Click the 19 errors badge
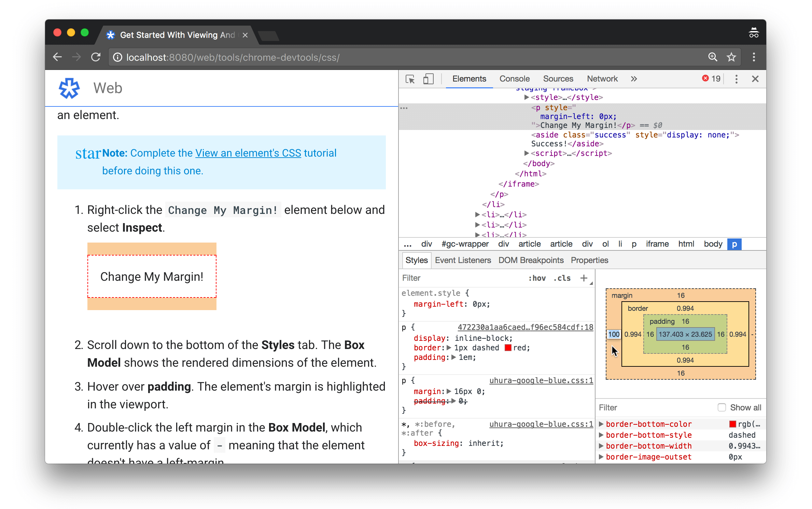 click(x=711, y=78)
